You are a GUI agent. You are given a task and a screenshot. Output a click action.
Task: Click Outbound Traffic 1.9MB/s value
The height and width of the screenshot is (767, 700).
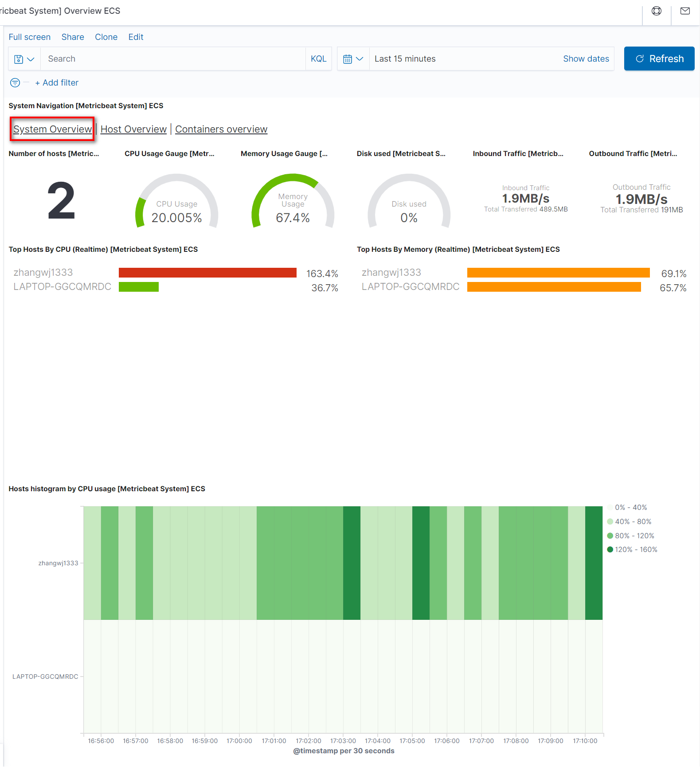641,199
